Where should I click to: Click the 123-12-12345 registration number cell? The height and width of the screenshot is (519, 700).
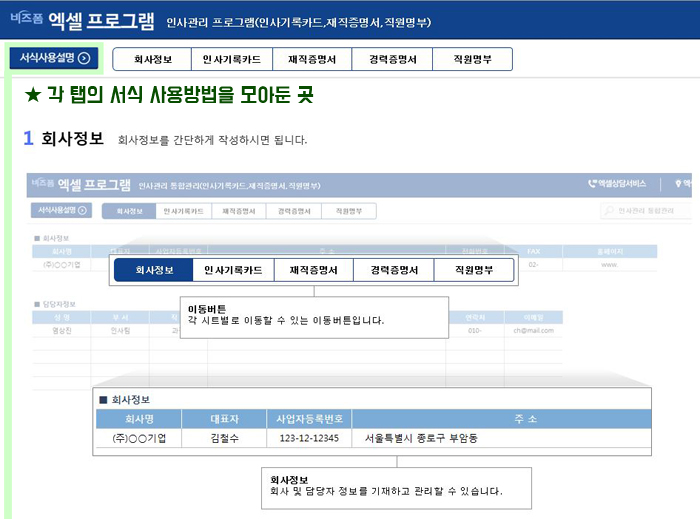(x=309, y=438)
